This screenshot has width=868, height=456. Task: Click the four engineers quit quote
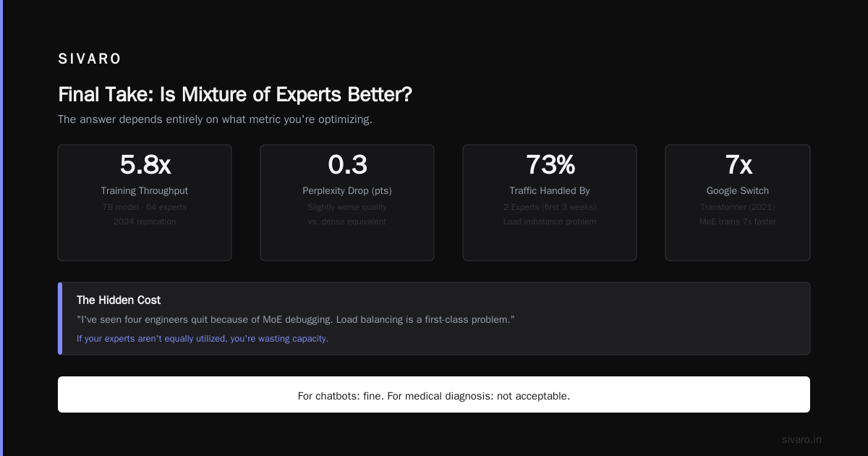(x=295, y=319)
